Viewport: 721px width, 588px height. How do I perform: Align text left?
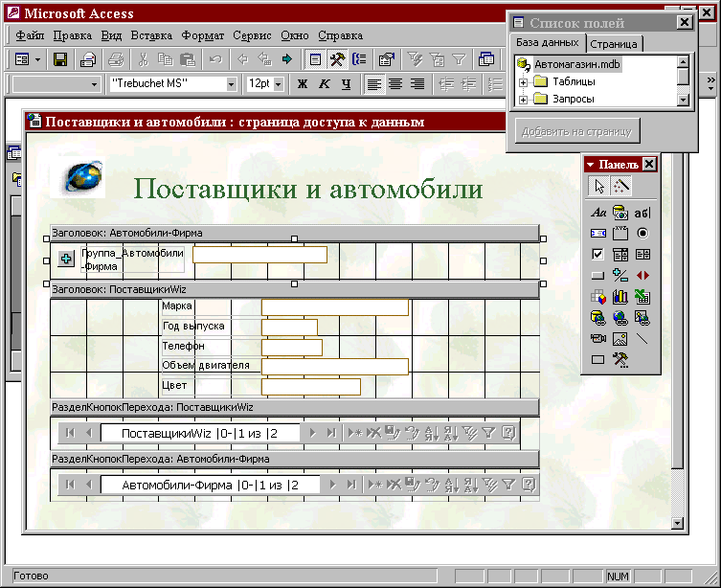click(x=373, y=84)
